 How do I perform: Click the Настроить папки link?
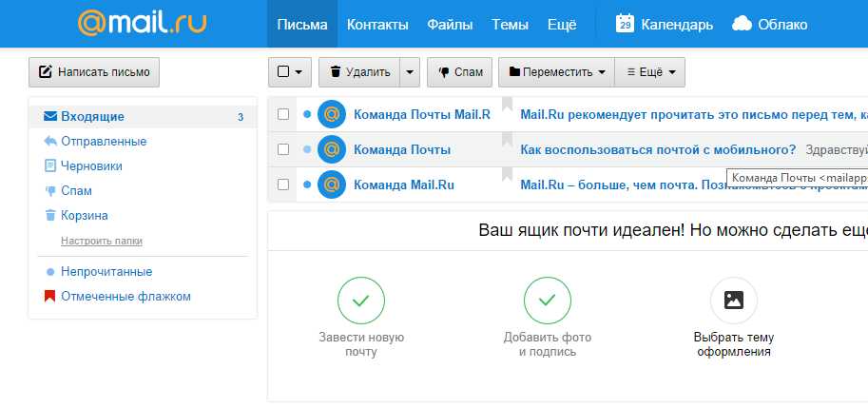click(x=102, y=241)
